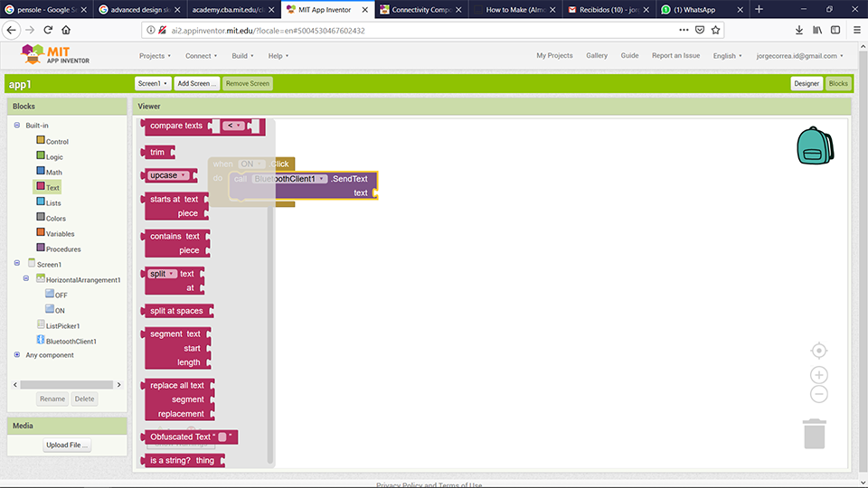Click the BluetoothClient1 bluetooth icon
This screenshot has height=488, width=868.
click(41, 341)
